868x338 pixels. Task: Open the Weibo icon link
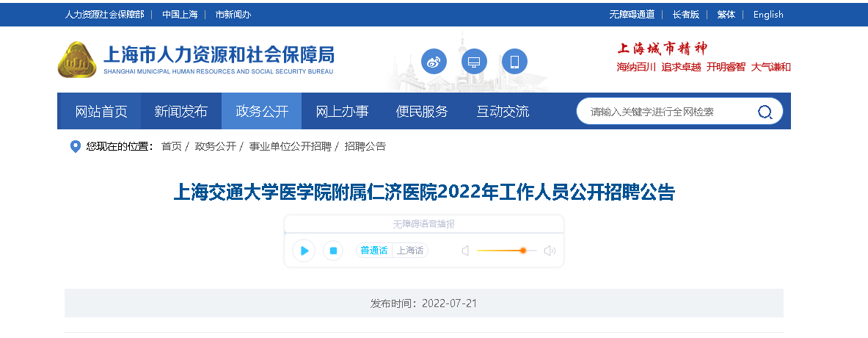(434, 62)
